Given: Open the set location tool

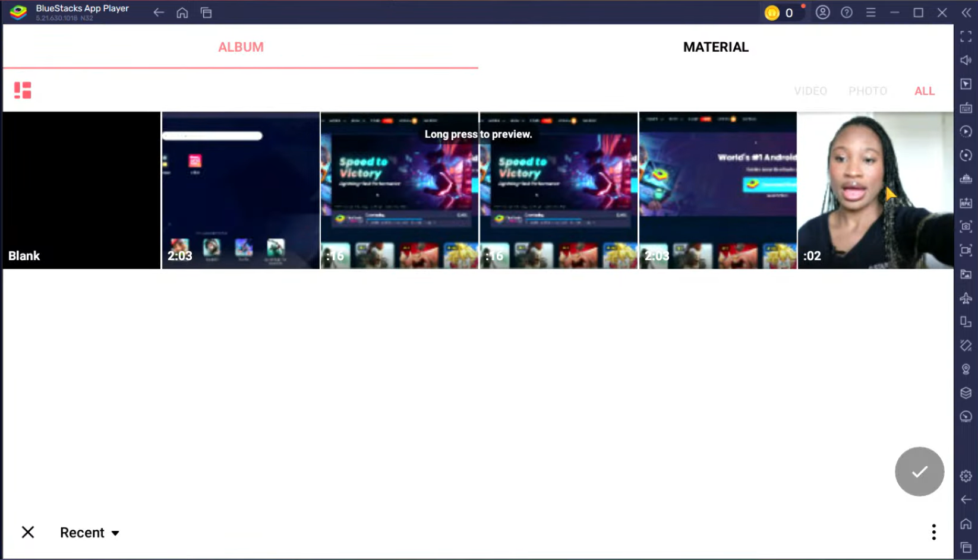Looking at the screenshot, I should [x=966, y=369].
